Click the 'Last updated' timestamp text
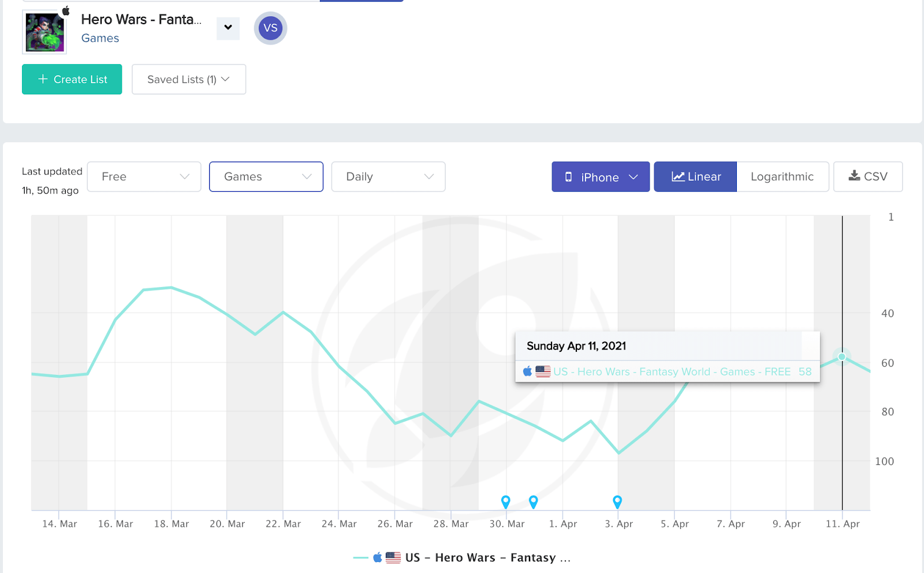 coord(52,181)
